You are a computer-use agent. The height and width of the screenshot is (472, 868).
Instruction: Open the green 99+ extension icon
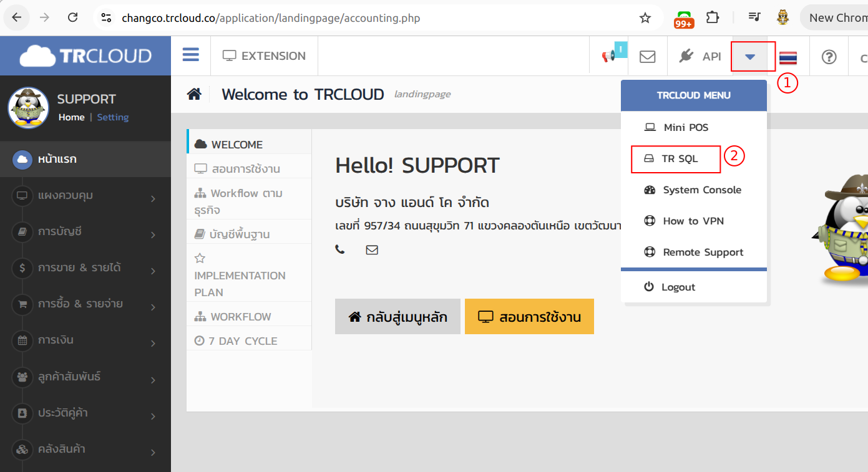click(684, 19)
